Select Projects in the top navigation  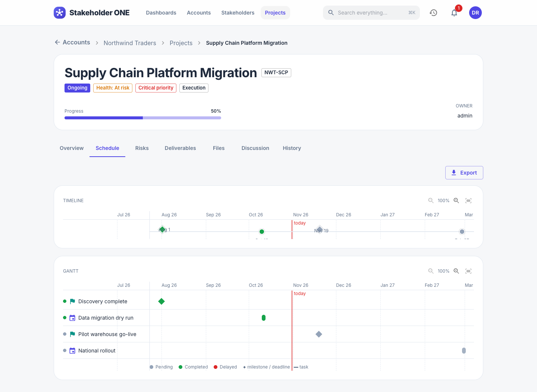275,13
